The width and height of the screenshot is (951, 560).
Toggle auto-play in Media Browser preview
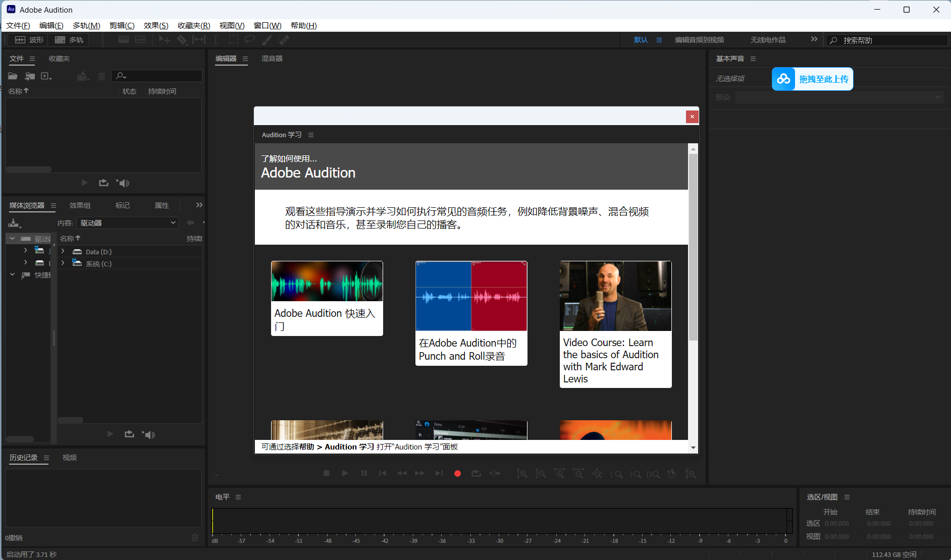(x=149, y=434)
